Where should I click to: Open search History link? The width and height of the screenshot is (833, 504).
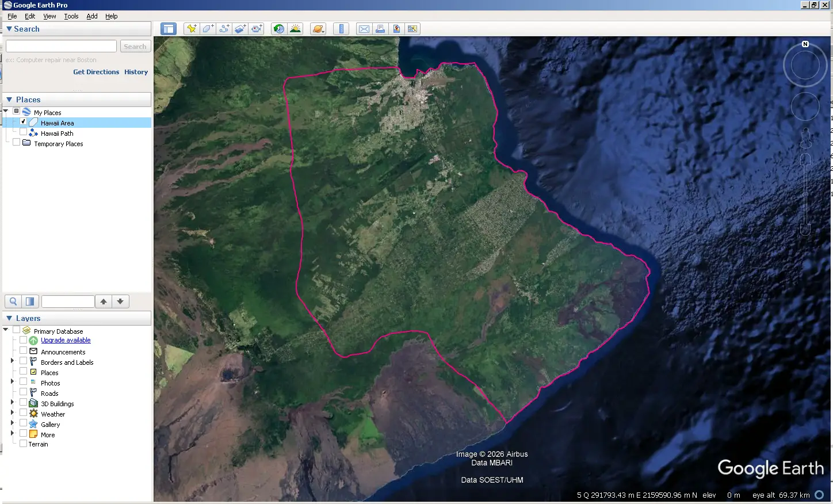click(136, 72)
